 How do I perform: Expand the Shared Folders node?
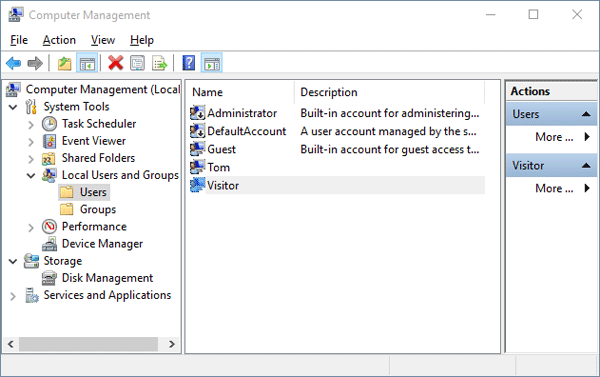(x=31, y=159)
